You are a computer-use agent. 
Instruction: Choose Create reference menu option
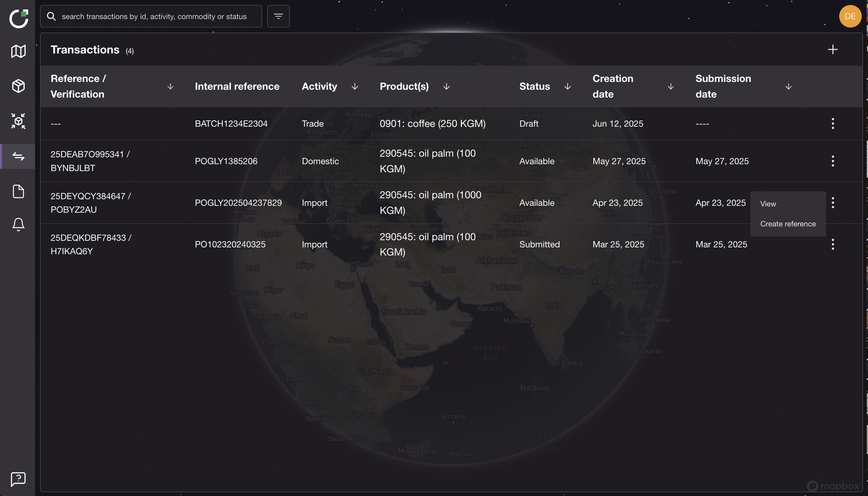(x=788, y=224)
